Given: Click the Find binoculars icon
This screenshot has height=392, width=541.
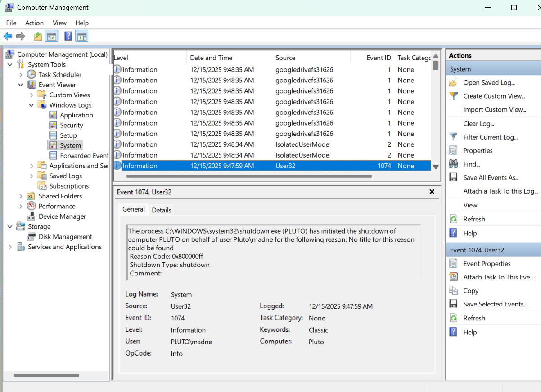Looking at the screenshot, I should coord(454,164).
